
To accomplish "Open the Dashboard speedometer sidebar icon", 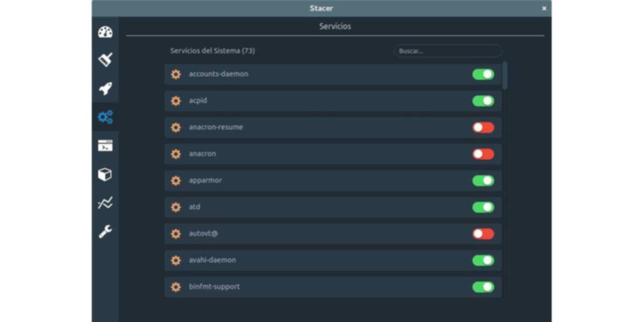I will point(105,32).
